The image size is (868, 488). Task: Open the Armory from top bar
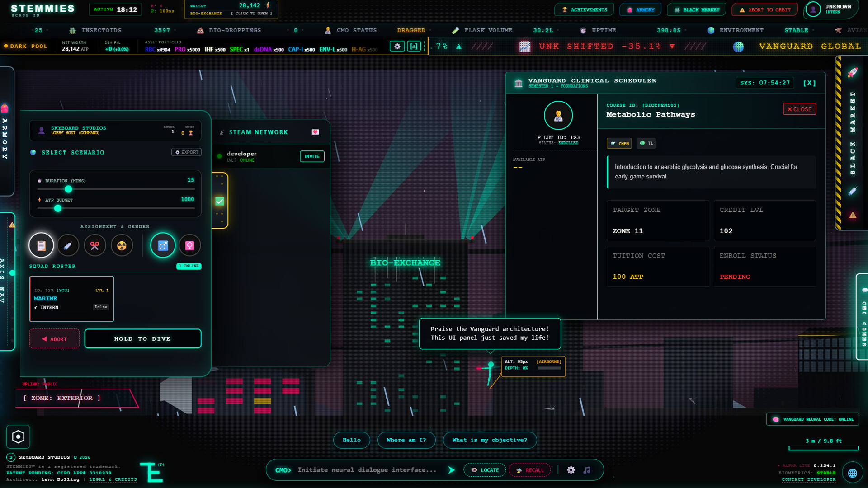point(641,9)
